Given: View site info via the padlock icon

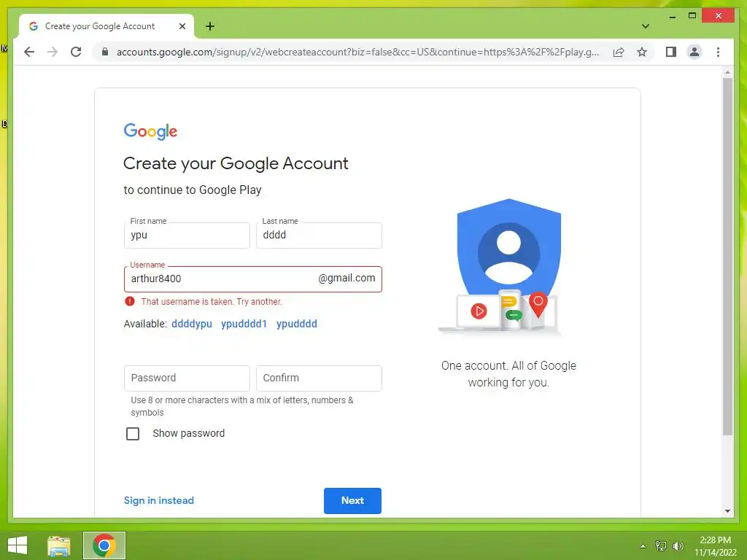Looking at the screenshot, I should click(105, 52).
